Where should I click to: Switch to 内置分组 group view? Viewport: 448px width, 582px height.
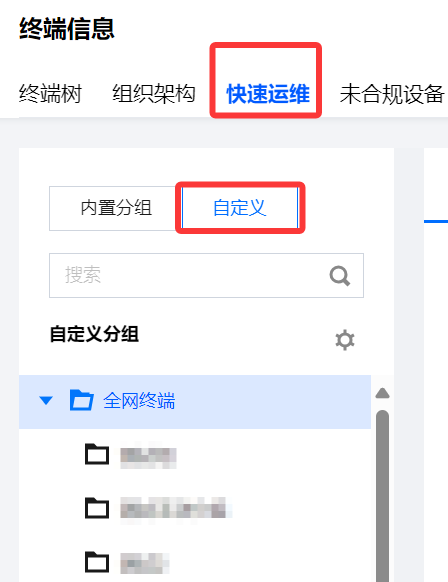tap(115, 208)
